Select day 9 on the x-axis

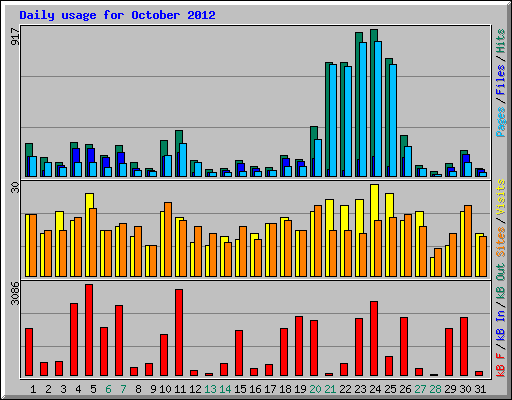pos(153,389)
